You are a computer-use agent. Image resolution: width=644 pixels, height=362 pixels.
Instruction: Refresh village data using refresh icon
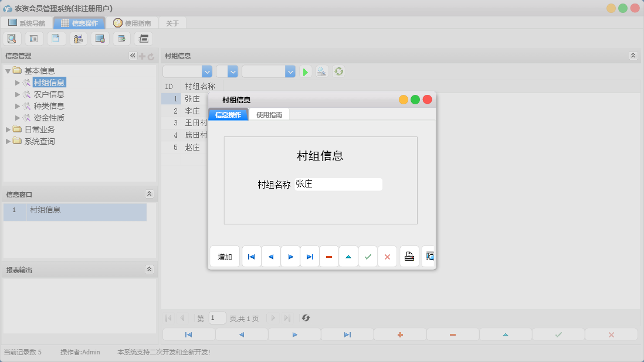338,71
